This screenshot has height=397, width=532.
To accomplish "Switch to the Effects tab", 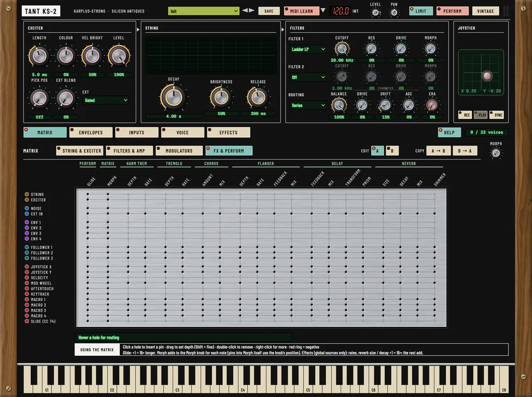I will tap(228, 132).
